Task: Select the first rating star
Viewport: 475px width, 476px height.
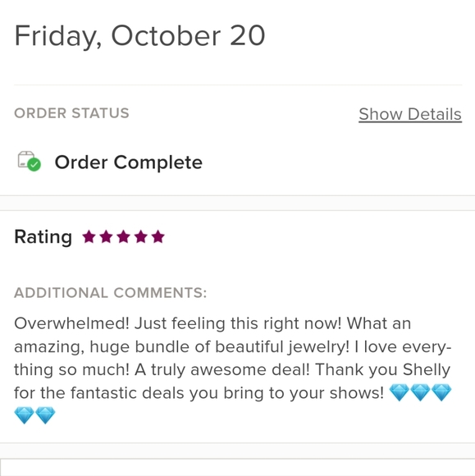Action: tap(89, 237)
